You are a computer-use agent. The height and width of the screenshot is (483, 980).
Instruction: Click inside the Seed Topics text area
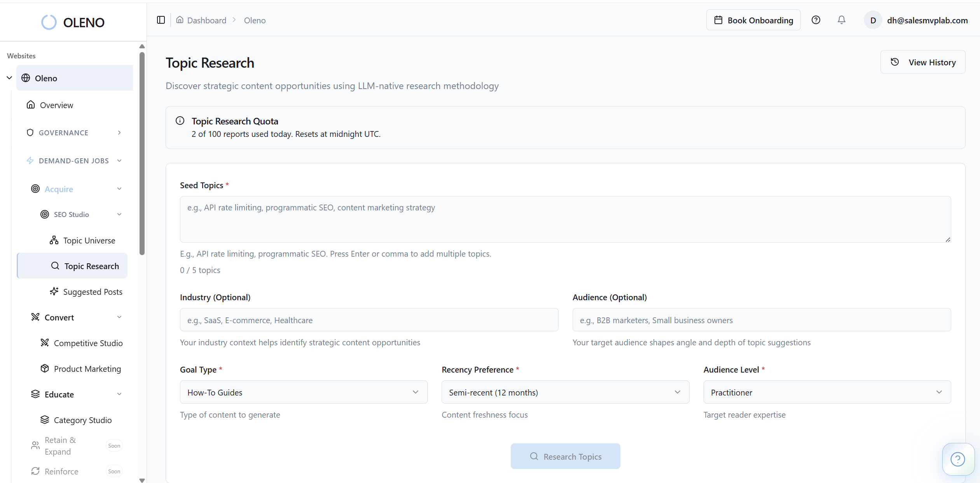coord(565,219)
